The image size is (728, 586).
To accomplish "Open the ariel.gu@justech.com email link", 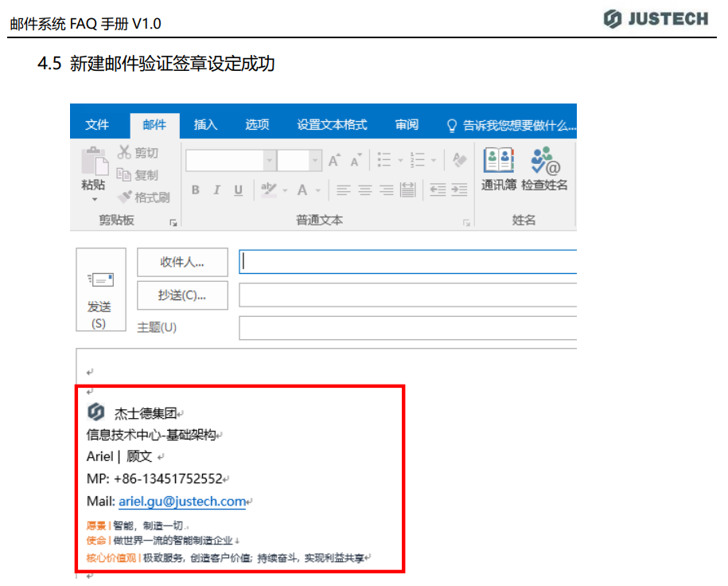I will coord(182,502).
